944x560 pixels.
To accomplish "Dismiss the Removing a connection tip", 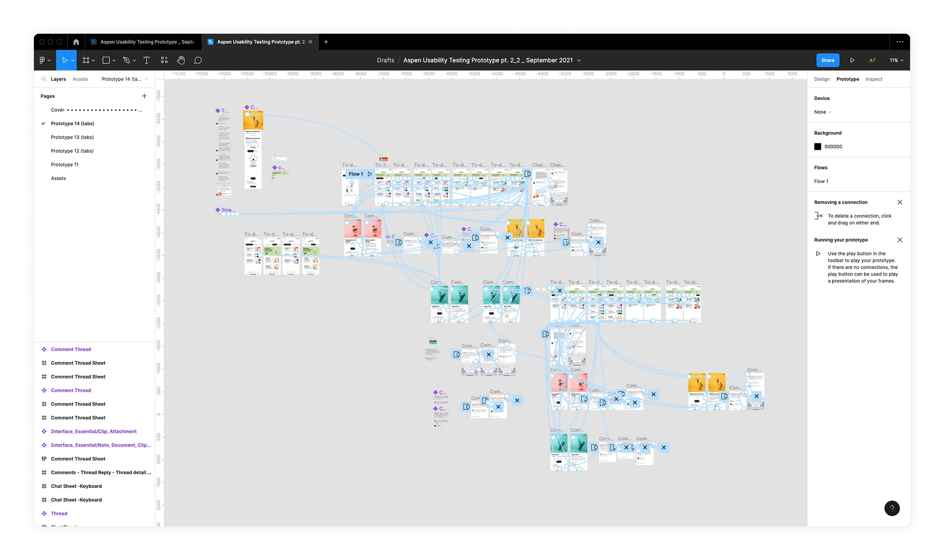I will click(900, 202).
